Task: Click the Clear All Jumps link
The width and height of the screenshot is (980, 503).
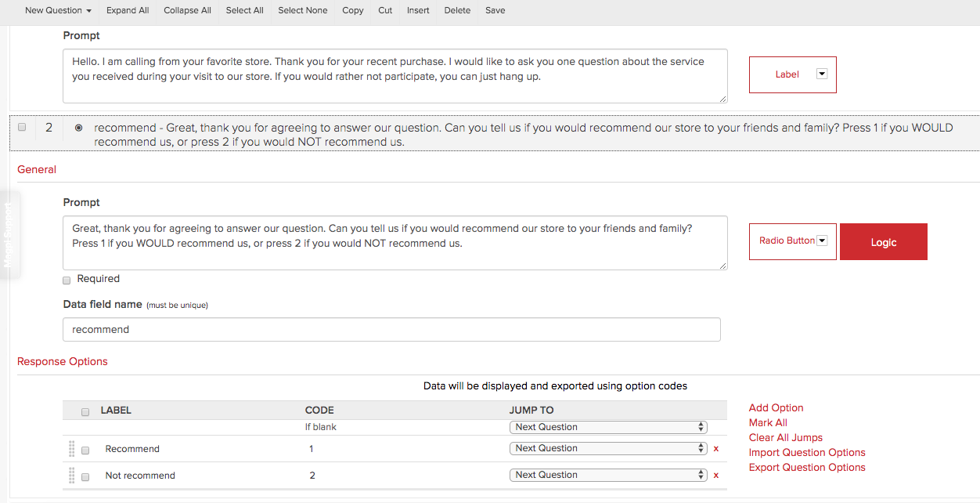Action: [x=785, y=437]
